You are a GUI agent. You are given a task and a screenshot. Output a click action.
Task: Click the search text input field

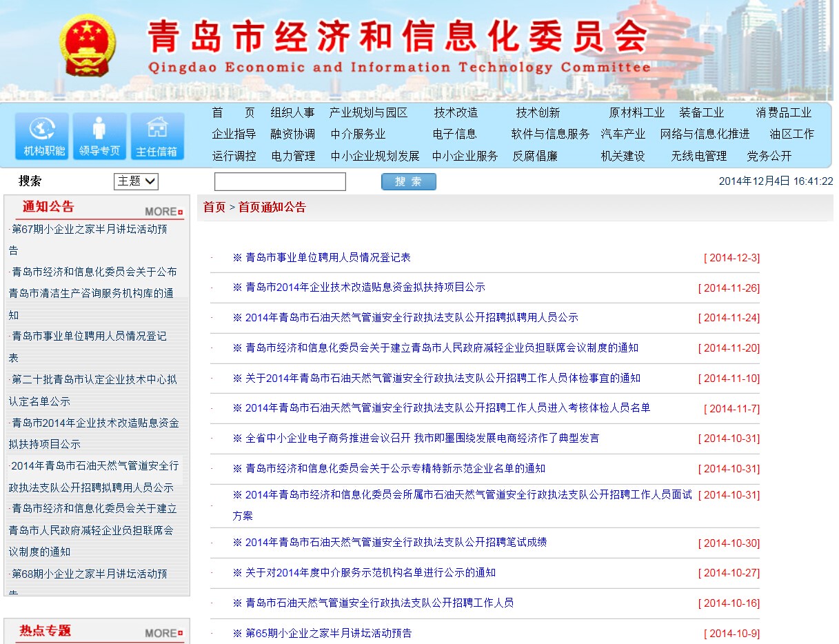coord(280,182)
